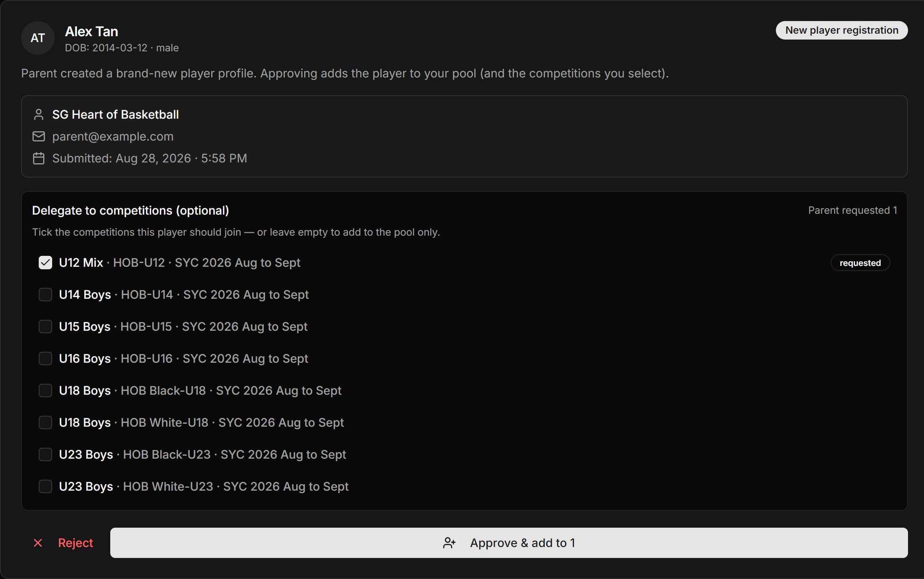Click the U23 Boys · HOB White-U23 label
The height and width of the screenshot is (579, 924).
(204, 486)
